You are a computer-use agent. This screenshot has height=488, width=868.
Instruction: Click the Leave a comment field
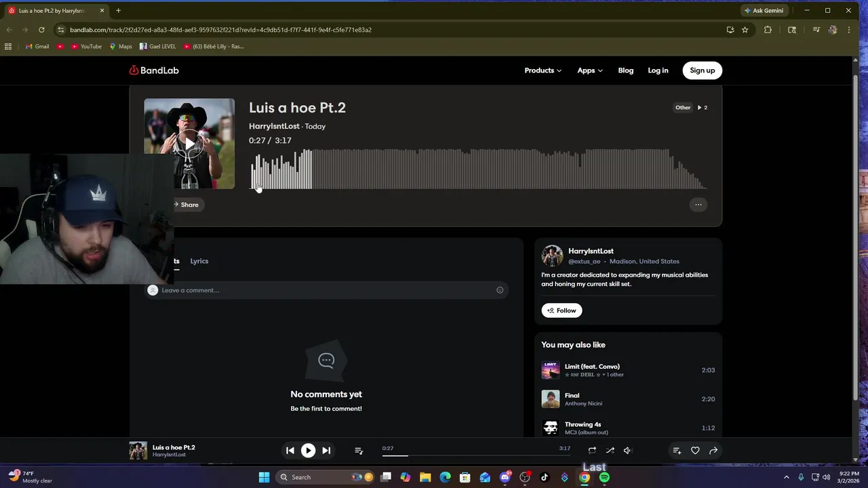[x=326, y=290]
